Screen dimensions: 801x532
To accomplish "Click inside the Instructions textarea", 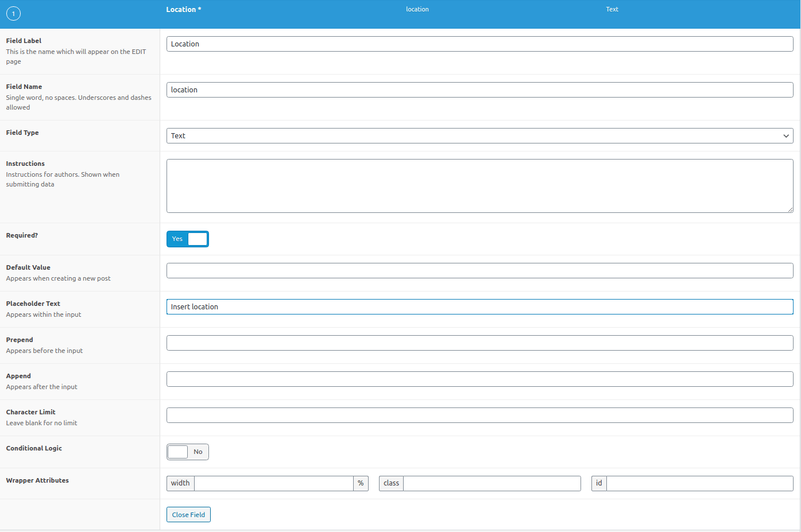I will click(x=479, y=185).
